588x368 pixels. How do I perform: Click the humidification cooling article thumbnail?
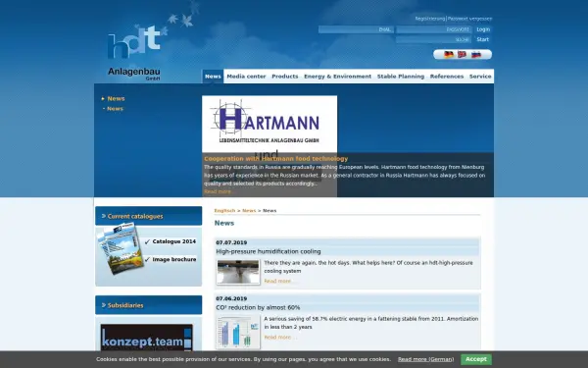pyautogui.click(x=238, y=272)
